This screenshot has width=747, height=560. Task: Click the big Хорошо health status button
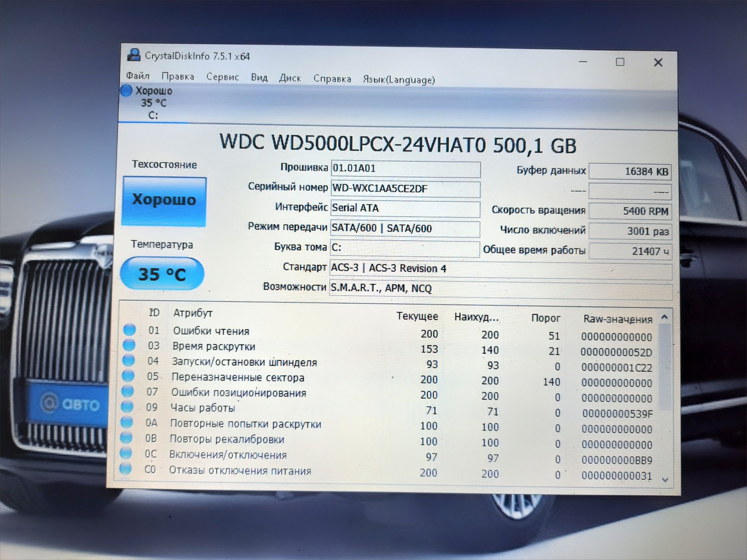tap(164, 201)
